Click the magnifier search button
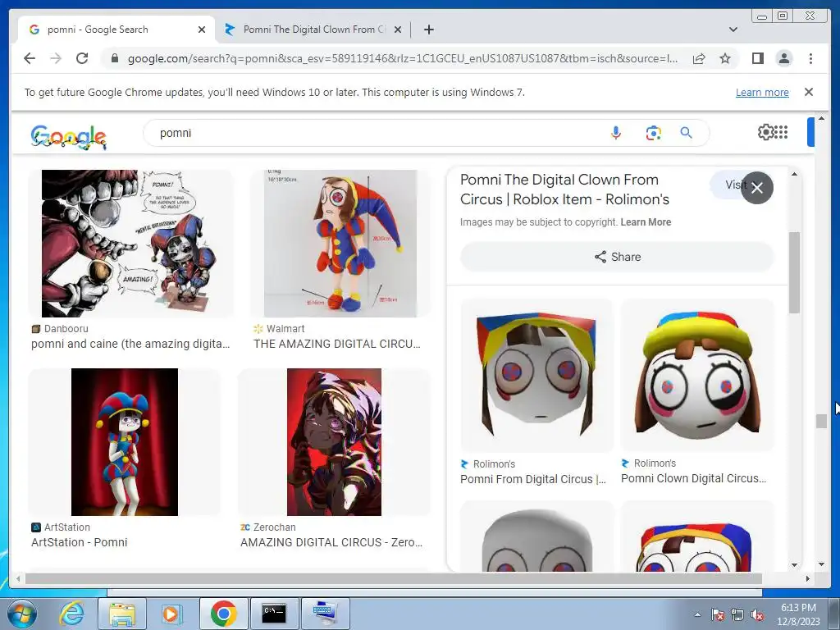This screenshot has width=840, height=630. (x=686, y=132)
